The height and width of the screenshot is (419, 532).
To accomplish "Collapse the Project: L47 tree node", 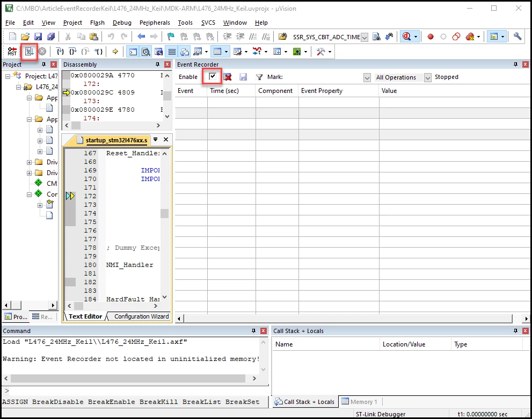I will pyautogui.click(x=8, y=76).
